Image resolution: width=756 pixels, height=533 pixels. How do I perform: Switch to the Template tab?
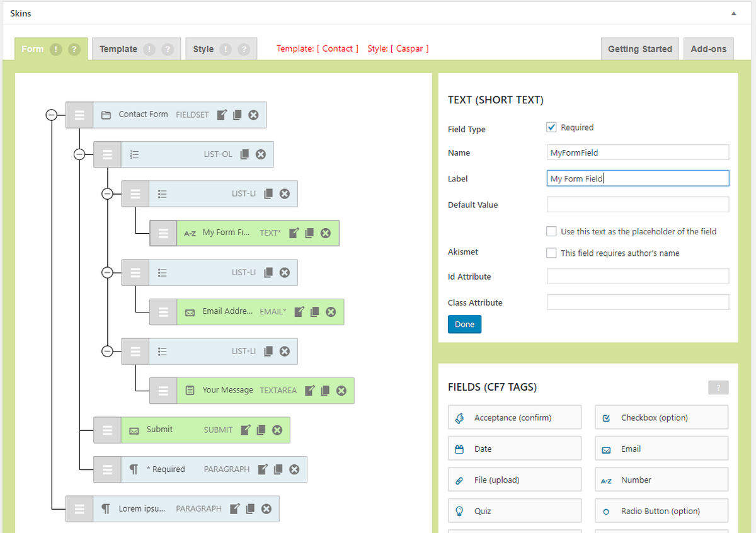click(x=118, y=49)
